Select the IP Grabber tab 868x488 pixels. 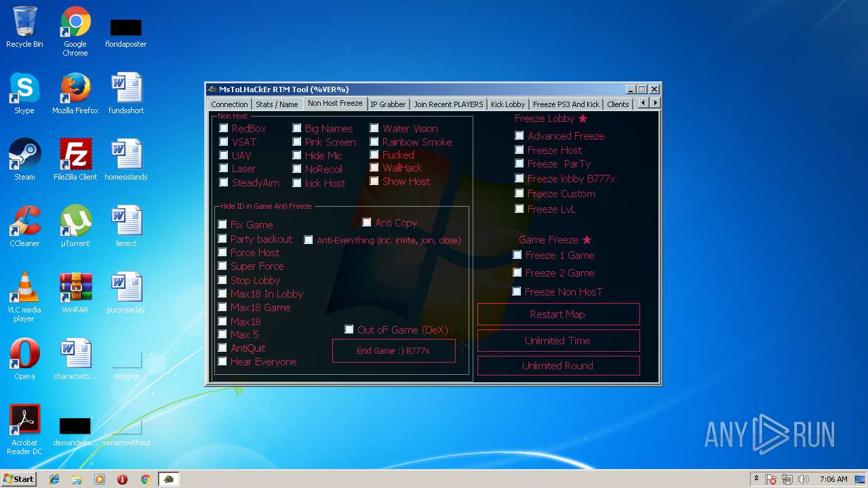point(388,104)
